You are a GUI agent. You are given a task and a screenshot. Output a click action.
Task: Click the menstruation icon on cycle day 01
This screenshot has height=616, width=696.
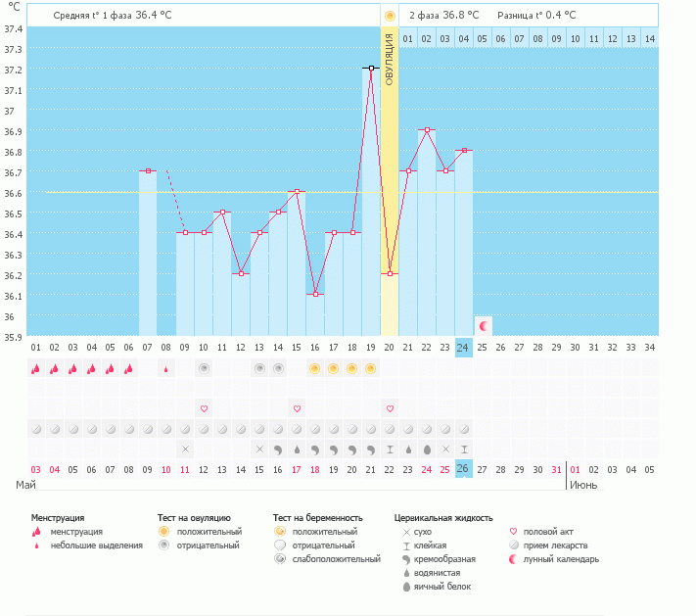point(36,369)
